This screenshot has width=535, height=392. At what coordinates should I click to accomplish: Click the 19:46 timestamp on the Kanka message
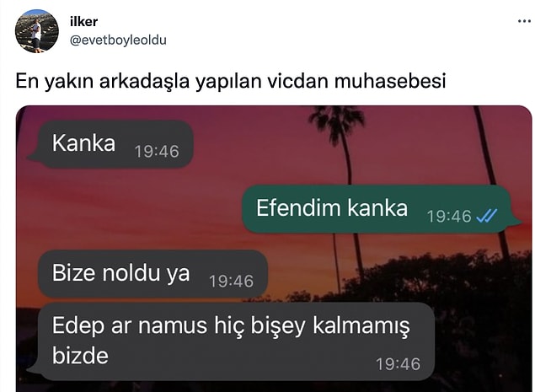click(x=157, y=152)
